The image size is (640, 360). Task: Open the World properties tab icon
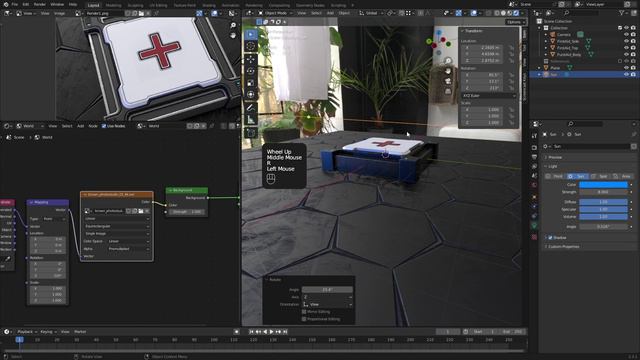click(x=534, y=185)
